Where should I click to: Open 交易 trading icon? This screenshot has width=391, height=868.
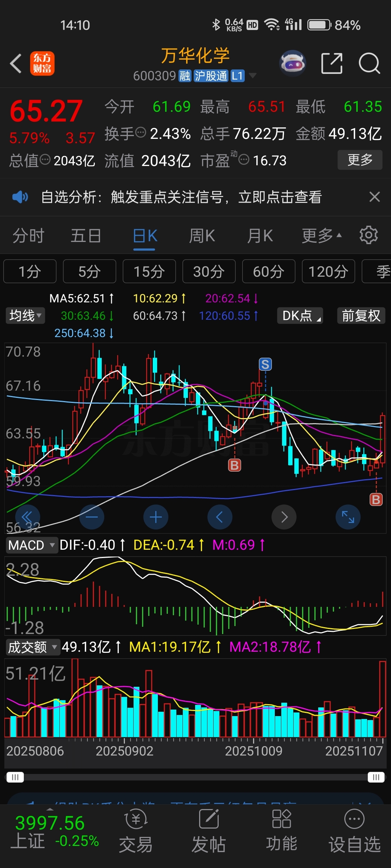point(136,831)
